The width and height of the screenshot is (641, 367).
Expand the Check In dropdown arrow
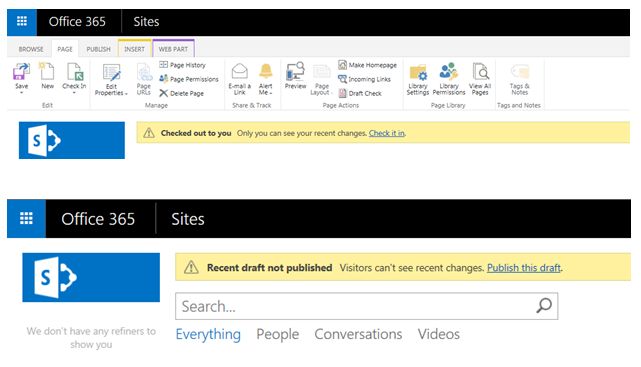click(74, 93)
